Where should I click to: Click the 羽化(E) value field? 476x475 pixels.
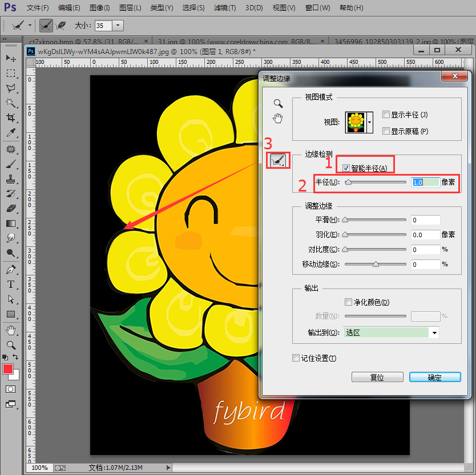pos(426,235)
